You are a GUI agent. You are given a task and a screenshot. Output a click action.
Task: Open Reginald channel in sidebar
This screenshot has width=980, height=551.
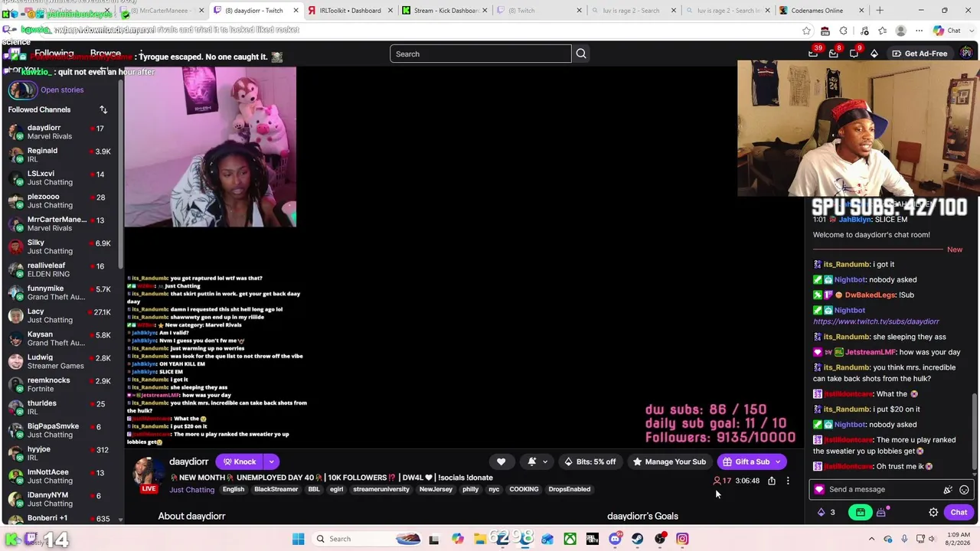point(61,155)
